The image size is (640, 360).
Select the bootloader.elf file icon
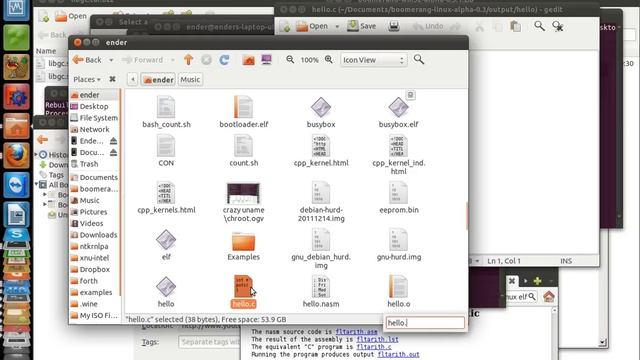243,107
